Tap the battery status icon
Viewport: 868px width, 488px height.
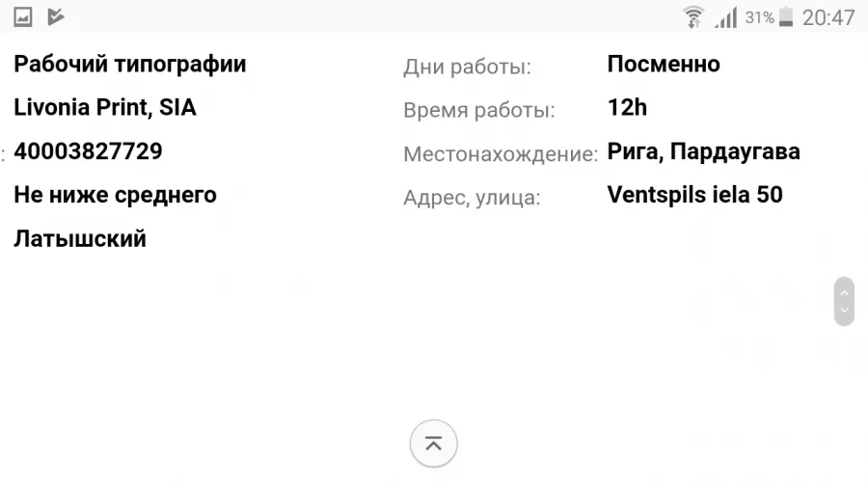coord(786,17)
